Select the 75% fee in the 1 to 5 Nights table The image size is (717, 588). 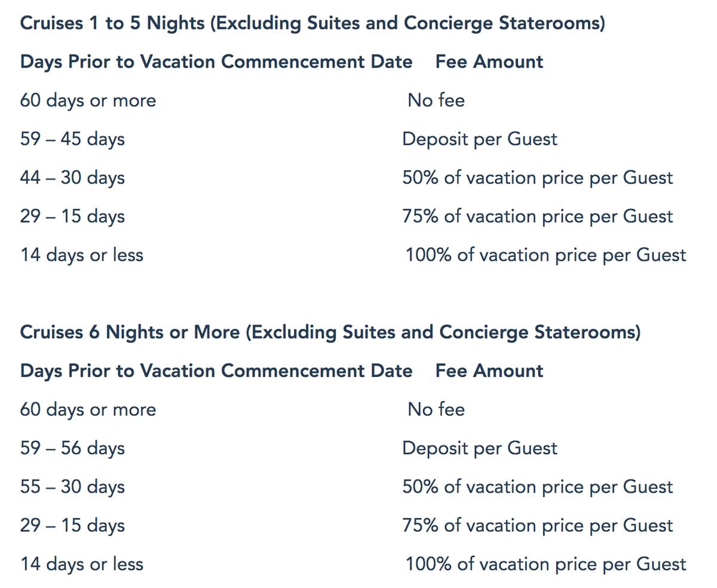pos(537,216)
